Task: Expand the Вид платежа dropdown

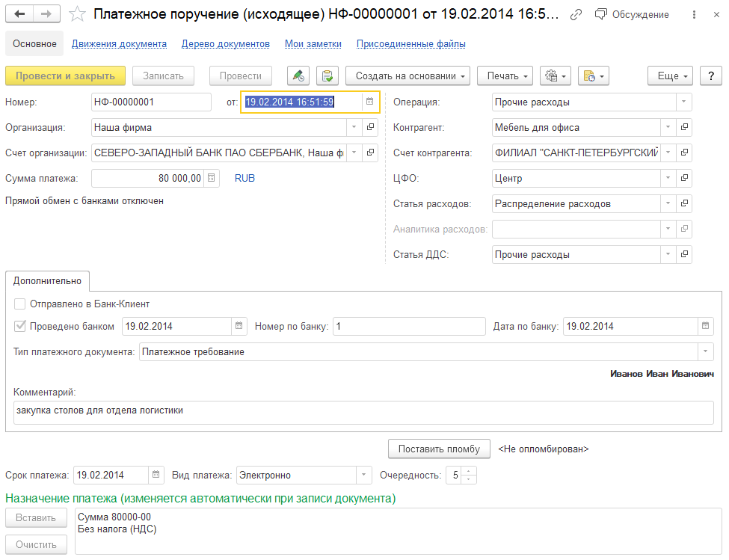Action: 363,475
